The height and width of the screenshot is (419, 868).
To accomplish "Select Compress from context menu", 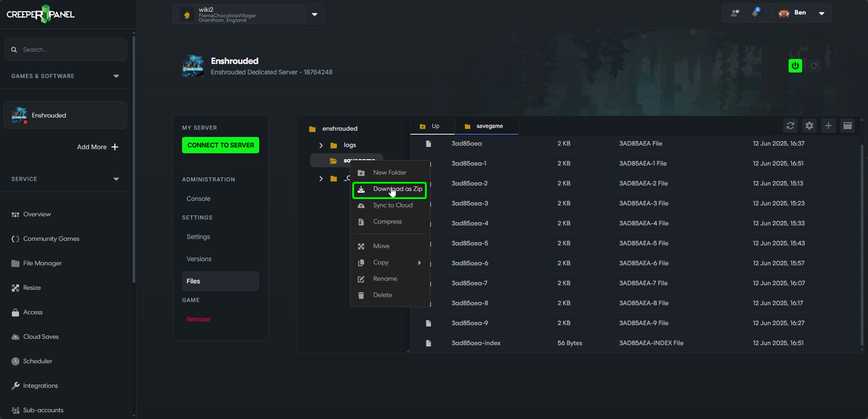I will point(390,222).
